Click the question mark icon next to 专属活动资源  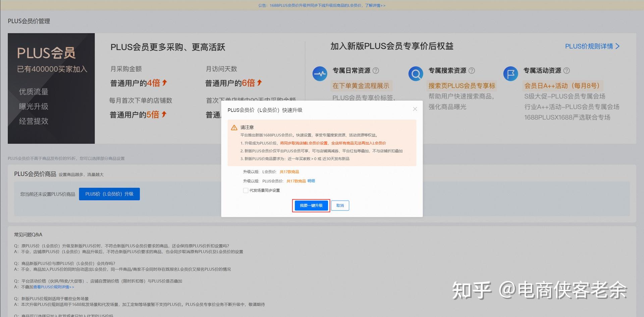tap(567, 70)
